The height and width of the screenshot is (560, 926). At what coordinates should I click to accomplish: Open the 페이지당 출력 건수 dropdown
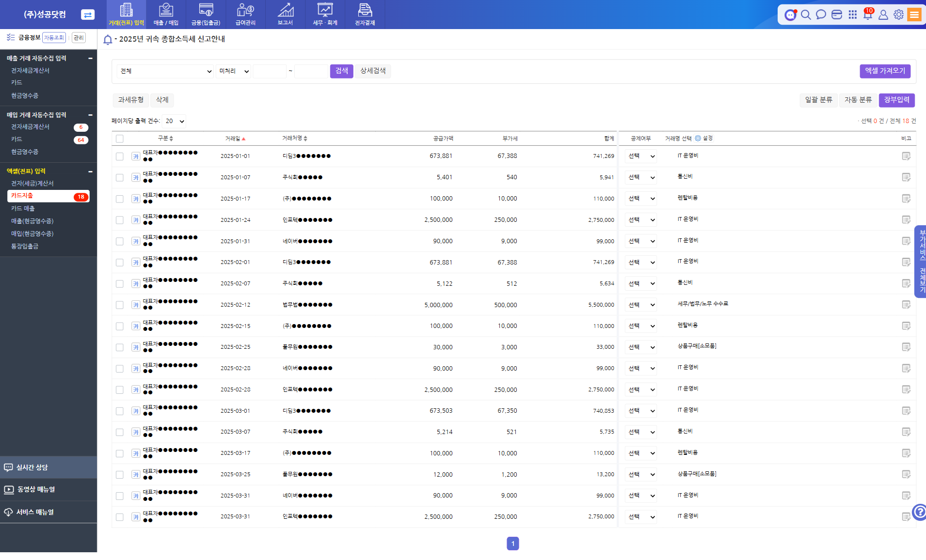(x=174, y=121)
